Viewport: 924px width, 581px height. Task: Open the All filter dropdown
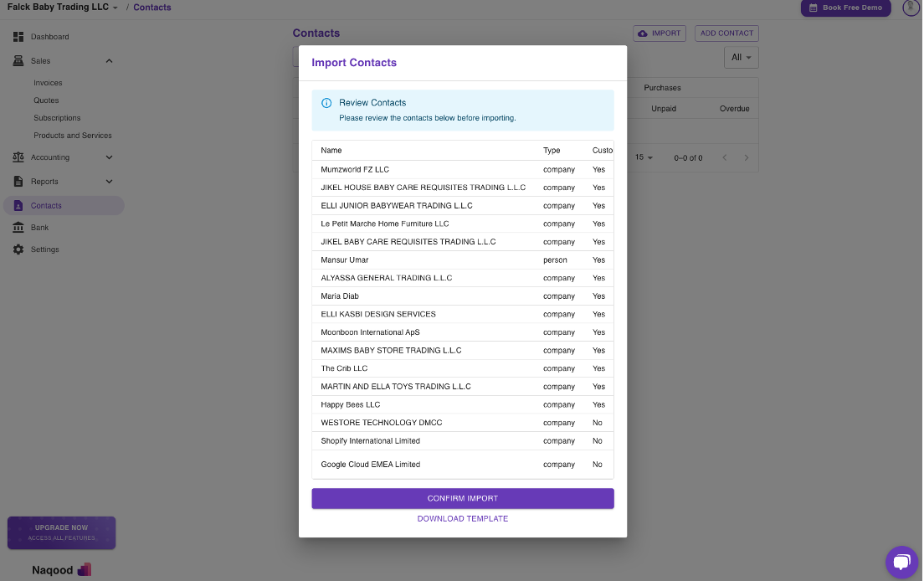point(741,58)
